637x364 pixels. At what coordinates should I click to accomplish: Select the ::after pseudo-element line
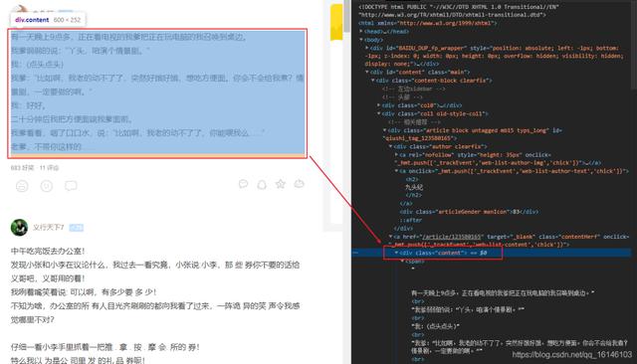(411, 220)
